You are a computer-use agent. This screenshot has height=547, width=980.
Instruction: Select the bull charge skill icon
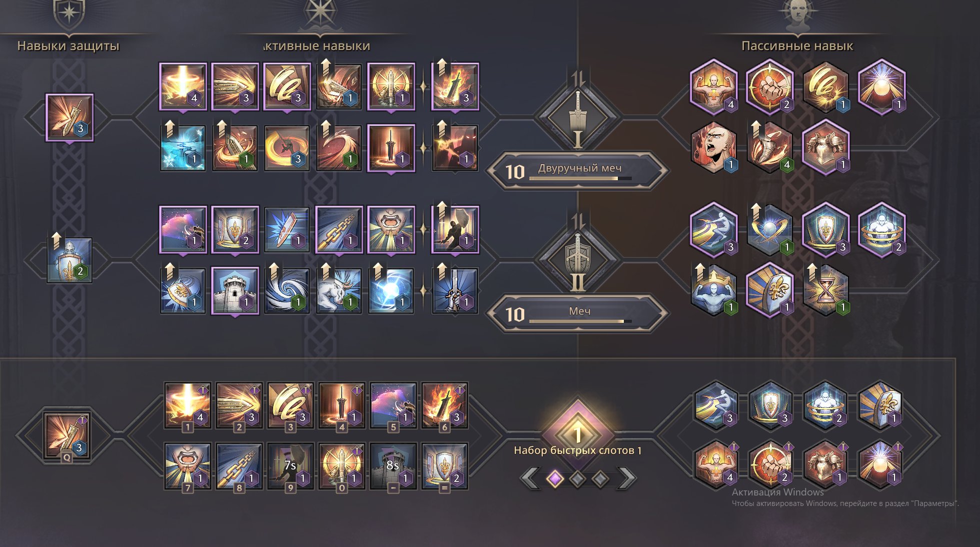(339, 291)
